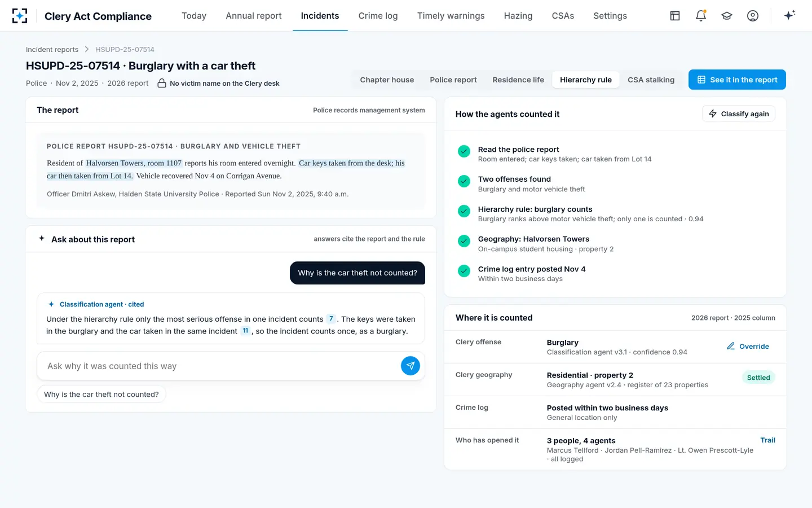This screenshot has height=508, width=812.
Task: Send the question with the paper-plane button
Action: [x=411, y=366]
